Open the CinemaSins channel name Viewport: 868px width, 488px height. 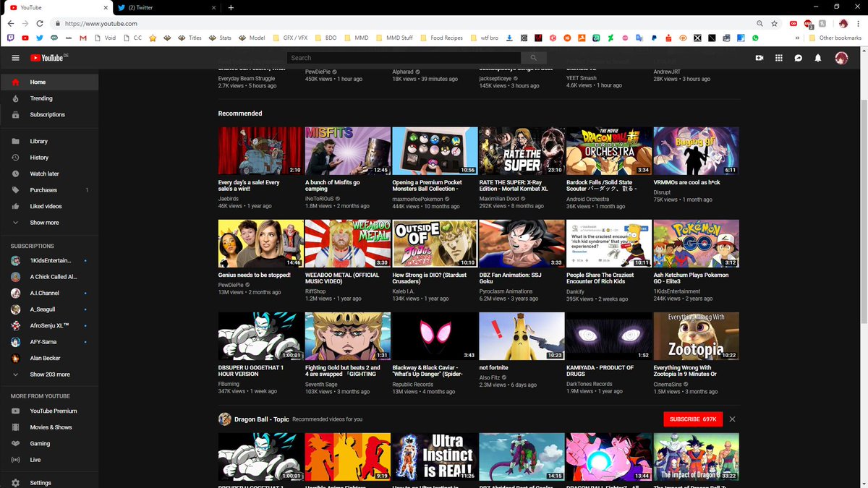click(x=668, y=384)
